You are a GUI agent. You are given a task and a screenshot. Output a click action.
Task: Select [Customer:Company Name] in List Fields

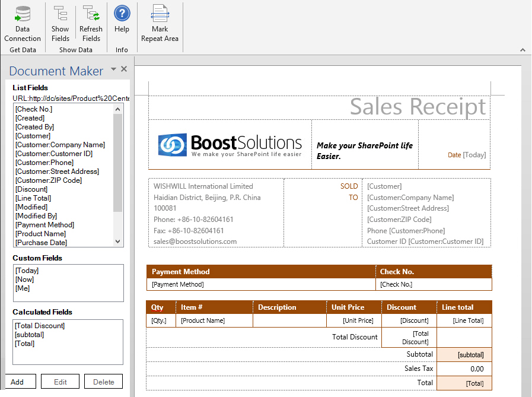click(60, 145)
